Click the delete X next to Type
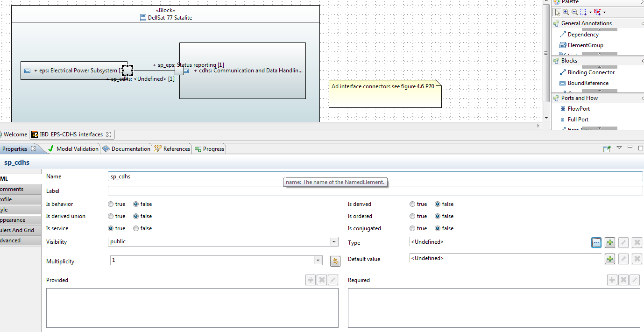Screen dimensions: 644x332 point(637,243)
